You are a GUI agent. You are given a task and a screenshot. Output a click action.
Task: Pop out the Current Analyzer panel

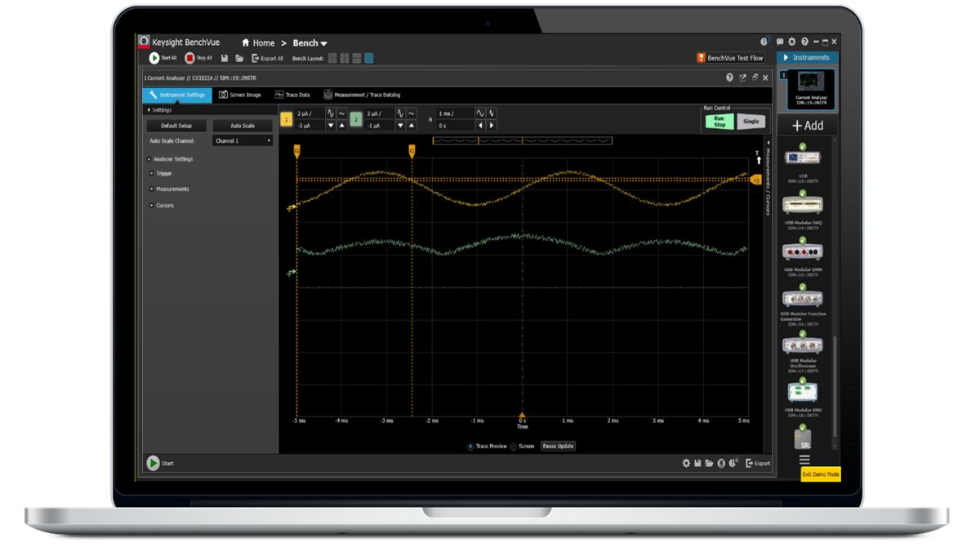(742, 78)
